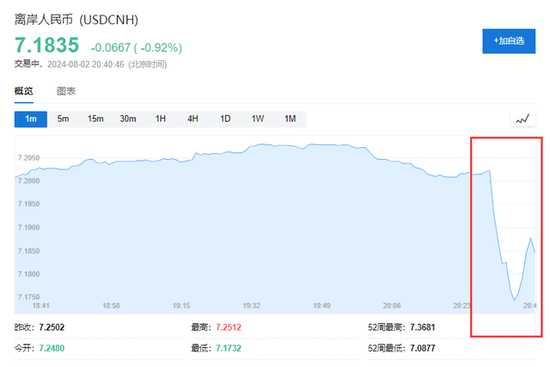
Task: Set chart interval to 1H
Action: (x=160, y=119)
